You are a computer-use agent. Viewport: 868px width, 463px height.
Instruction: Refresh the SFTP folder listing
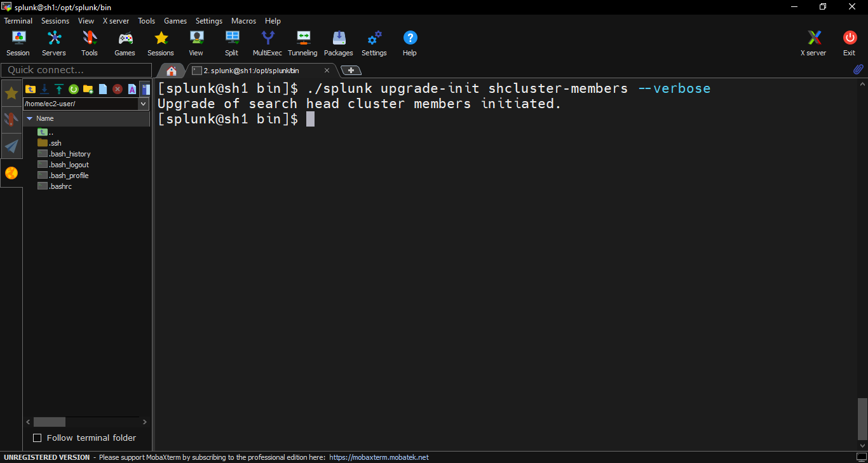point(74,89)
